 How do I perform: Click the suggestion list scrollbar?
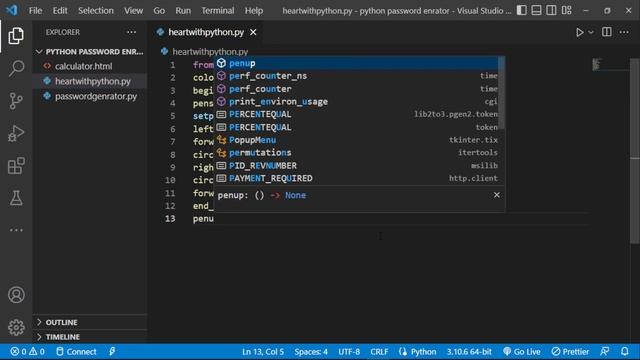[x=502, y=93]
